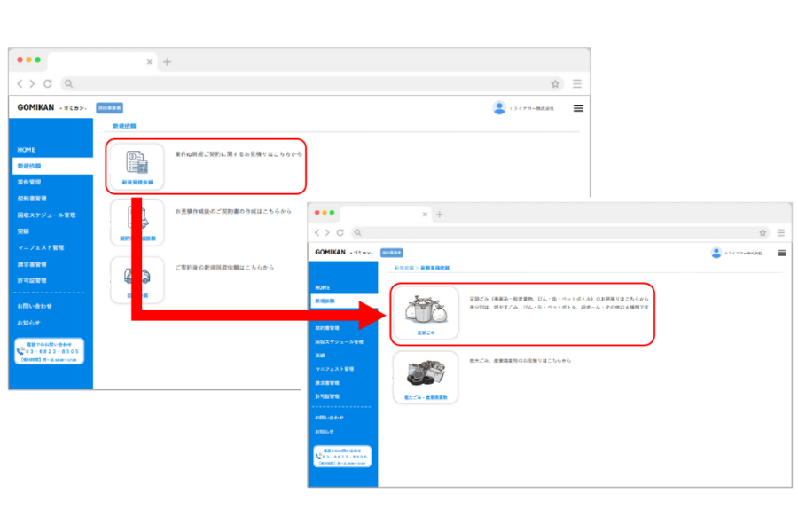Viewport: 798px width, 532px height.
Task: Click back arrow in the rear browser window
Action: [x=20, y=84]
